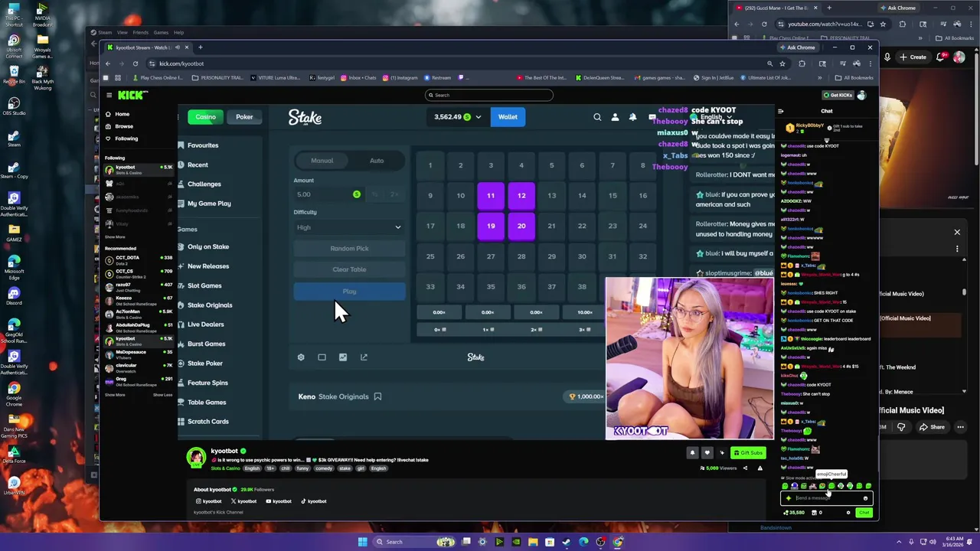Deselect Keno number 20
Screen dimensions: 980x551
point(521,226)
